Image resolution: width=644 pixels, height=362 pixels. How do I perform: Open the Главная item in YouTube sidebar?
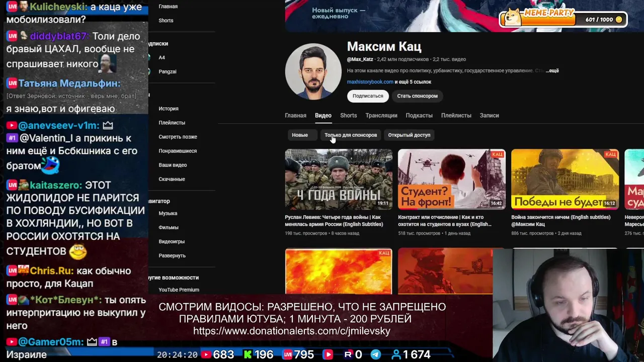click(x=168, y=7)
